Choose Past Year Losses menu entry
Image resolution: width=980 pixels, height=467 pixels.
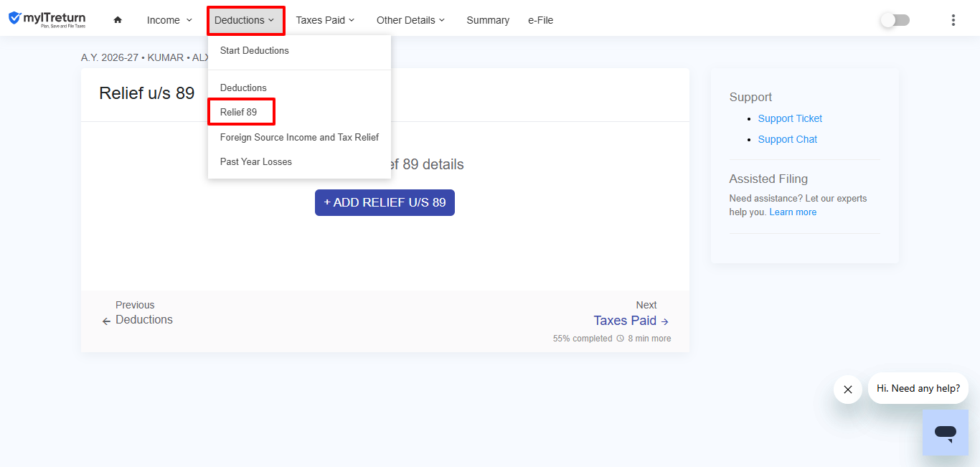tap(300, 161)
